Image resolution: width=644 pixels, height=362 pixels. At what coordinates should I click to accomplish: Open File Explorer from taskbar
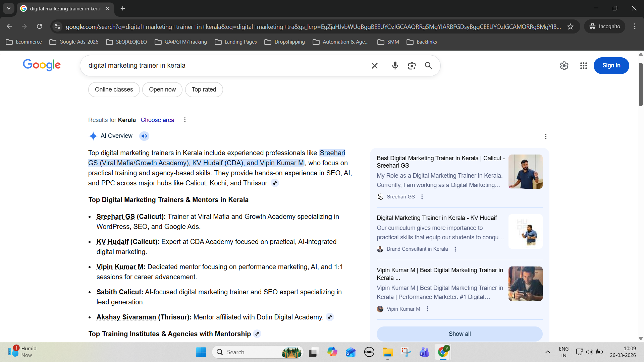pyautogui.click(x=388, y=352)
